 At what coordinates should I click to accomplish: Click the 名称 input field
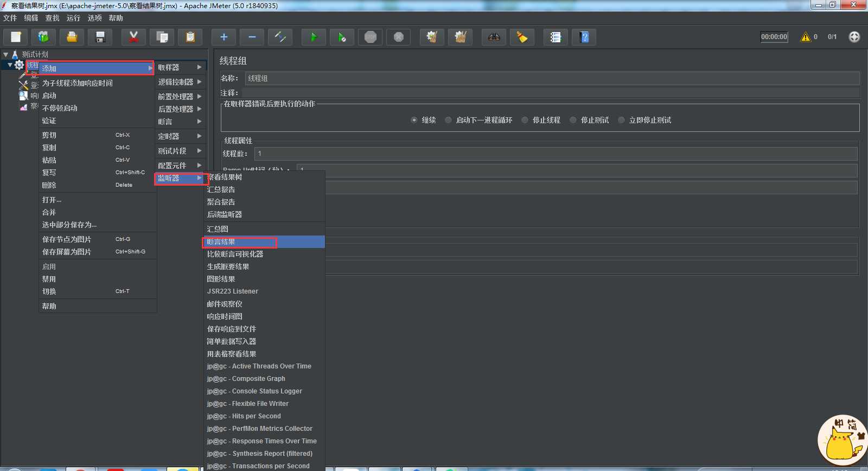pyautogui.click(x=552, y=78)
